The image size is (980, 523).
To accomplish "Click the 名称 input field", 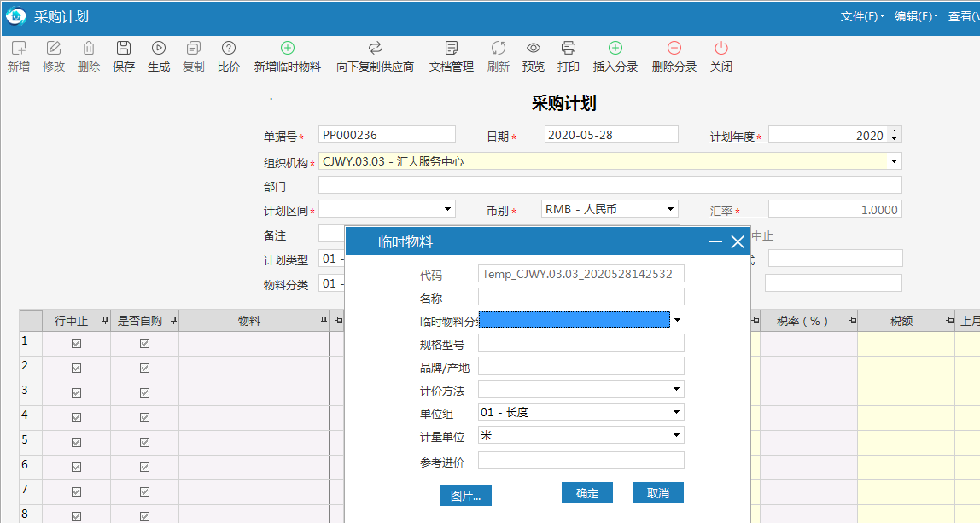I will click(581, 297).
